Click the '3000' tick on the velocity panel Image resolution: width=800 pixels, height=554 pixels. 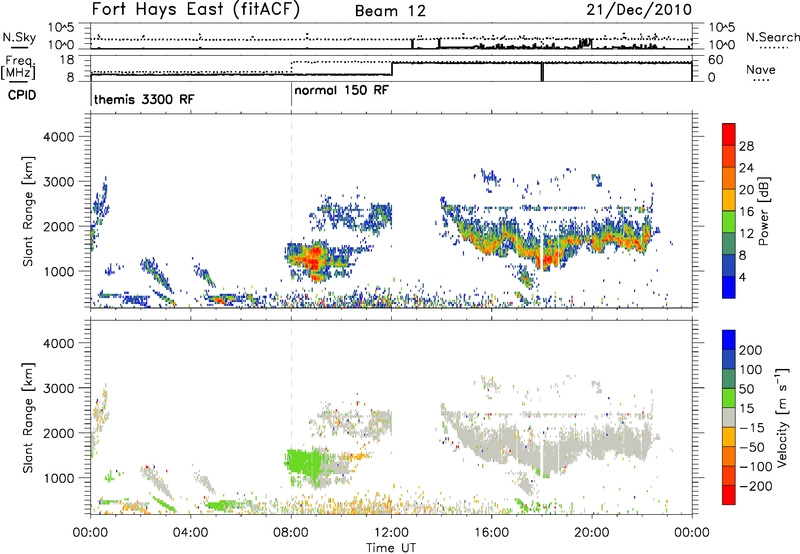pos(58,388)
